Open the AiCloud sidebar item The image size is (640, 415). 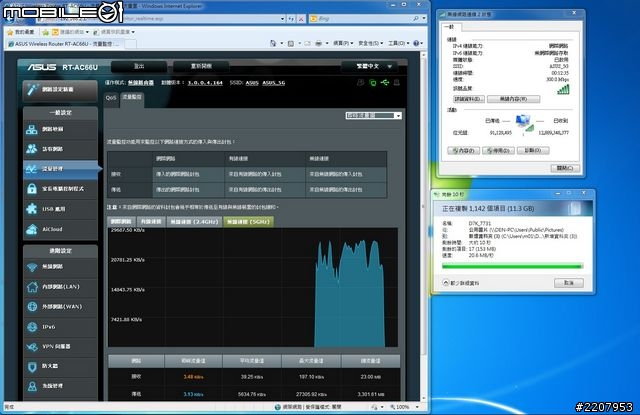(x=32, y=229)
